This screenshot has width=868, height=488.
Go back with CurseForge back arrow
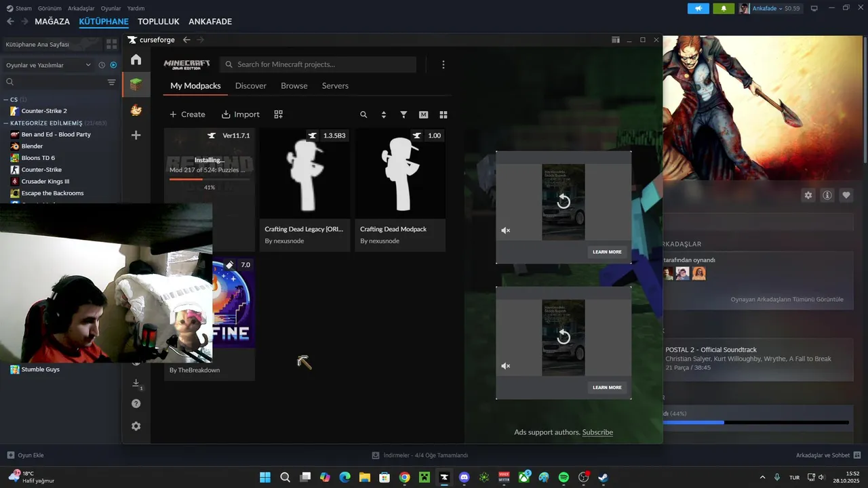coord(186,40)
